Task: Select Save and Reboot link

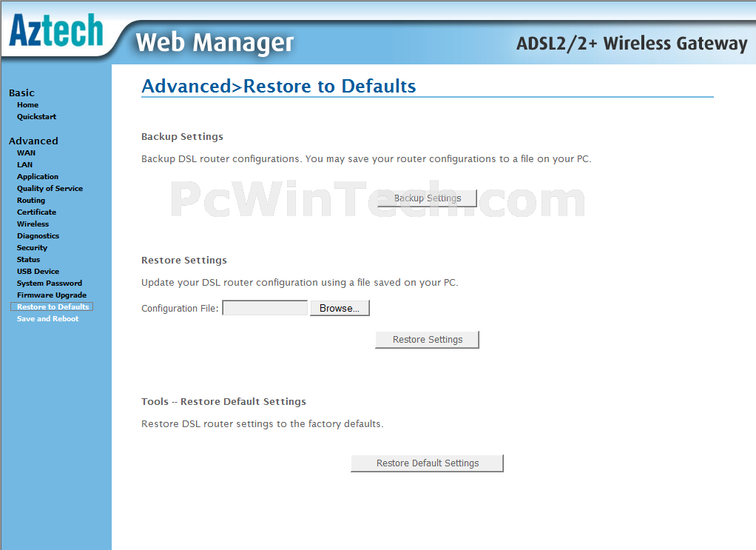Action: click(48, 319)
